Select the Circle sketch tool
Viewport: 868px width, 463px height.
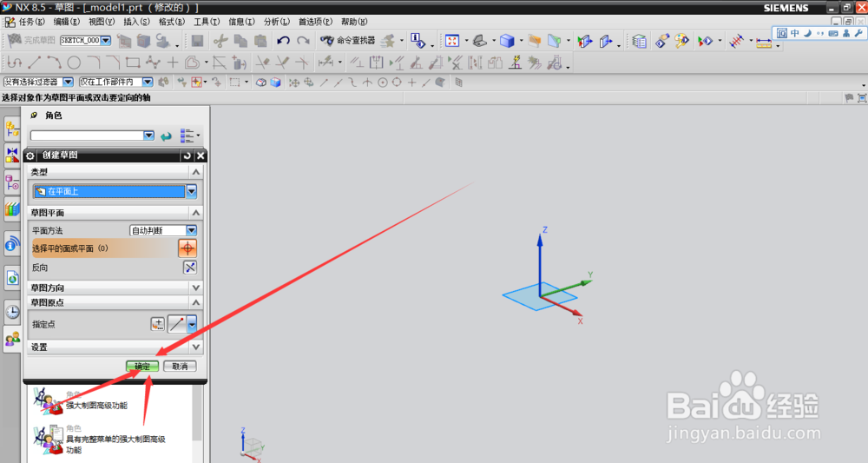74,63
